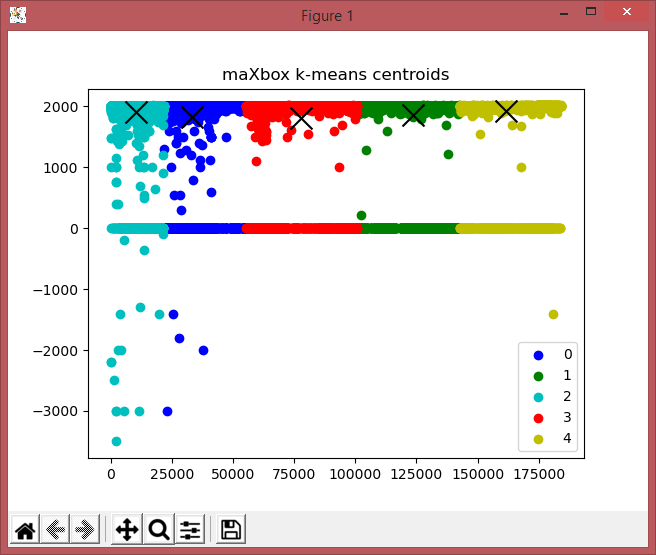Click the Home reset view icon

tap(25, 530)
